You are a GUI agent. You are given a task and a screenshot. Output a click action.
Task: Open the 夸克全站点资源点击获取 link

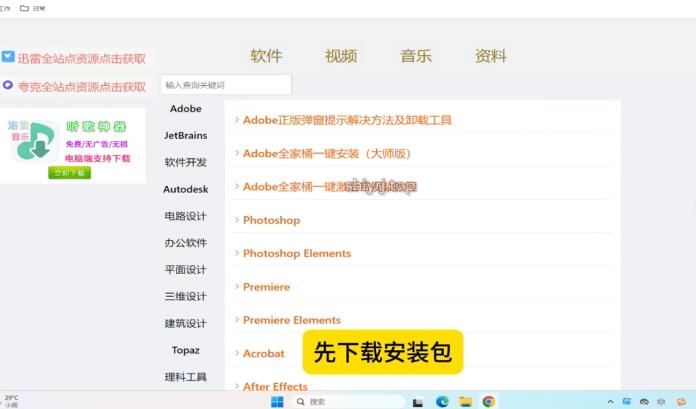click(x=82, y=87)
